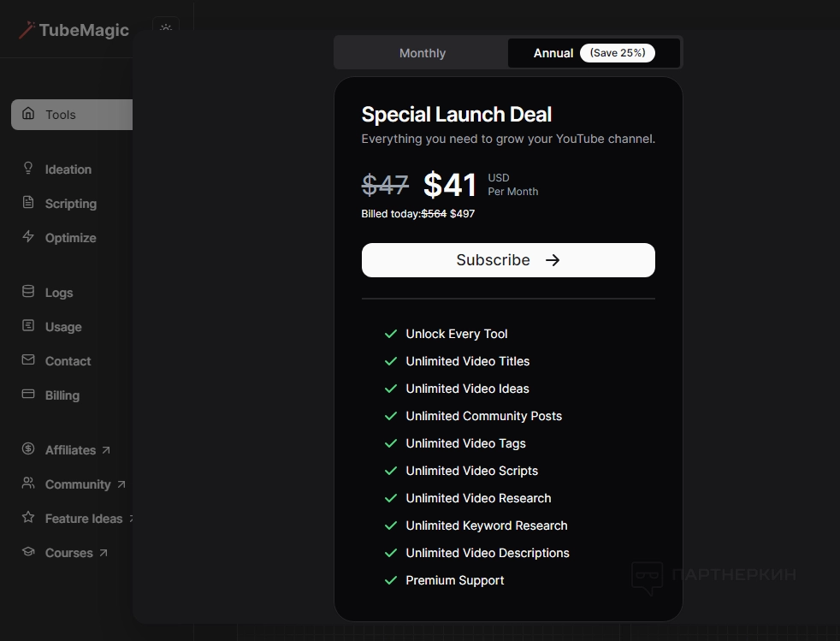Click the Contact envelope icon
This screenshot has width=840, height=641.
point(28,360)
